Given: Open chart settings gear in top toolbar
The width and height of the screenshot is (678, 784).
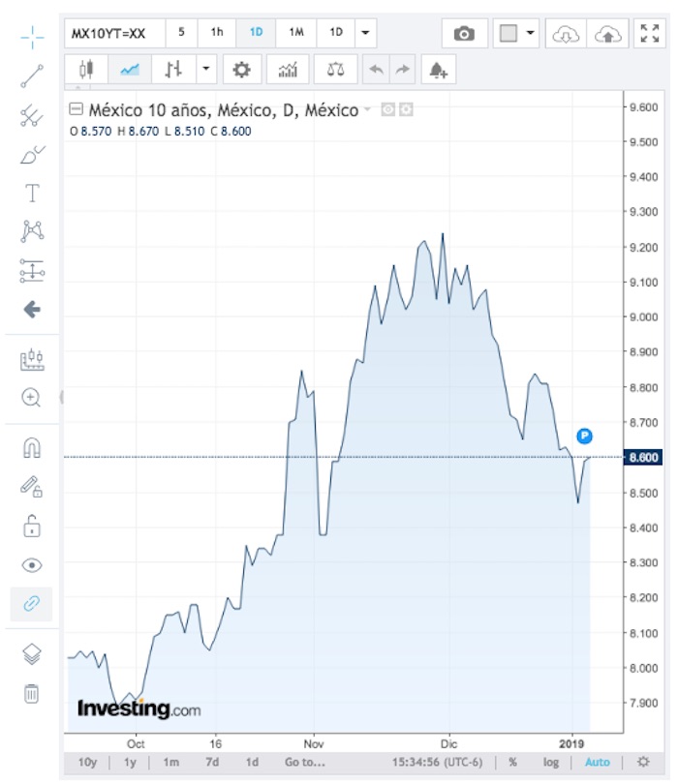Looking at the screenshot, I should point(241,70).
